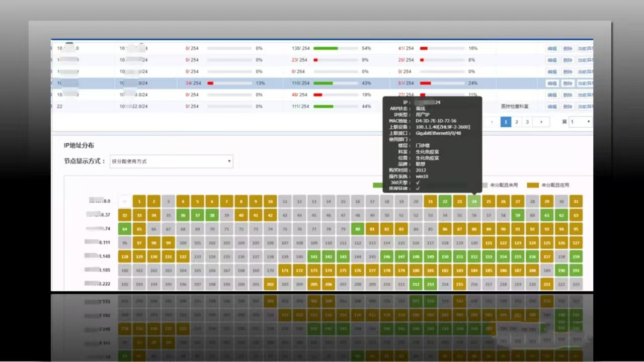Click the previous page arrow in pagination
The height and width of the screenshot is (362, 644).
[x=492, y=122]
